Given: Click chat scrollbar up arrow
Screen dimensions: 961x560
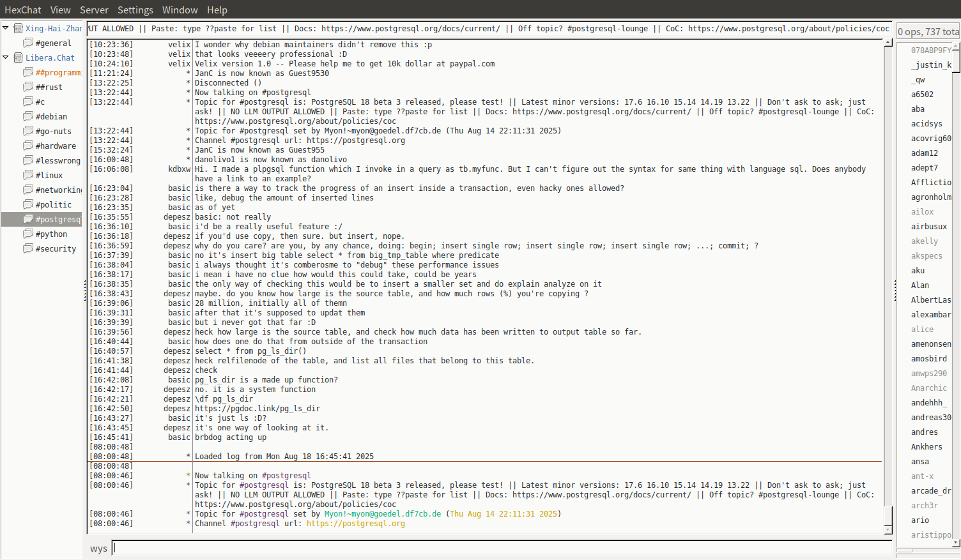Looking at the screenshot, I should pos(888,43).
